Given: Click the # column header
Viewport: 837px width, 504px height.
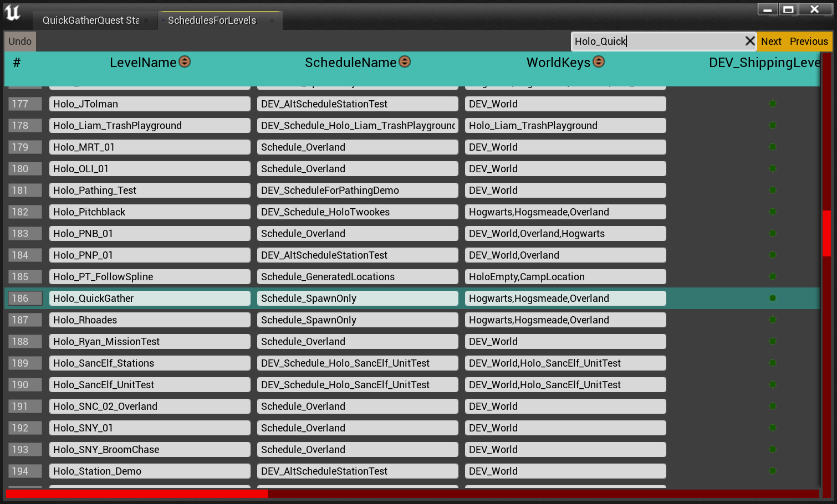Looking at the screenshot, I should [x=17, y=63].
